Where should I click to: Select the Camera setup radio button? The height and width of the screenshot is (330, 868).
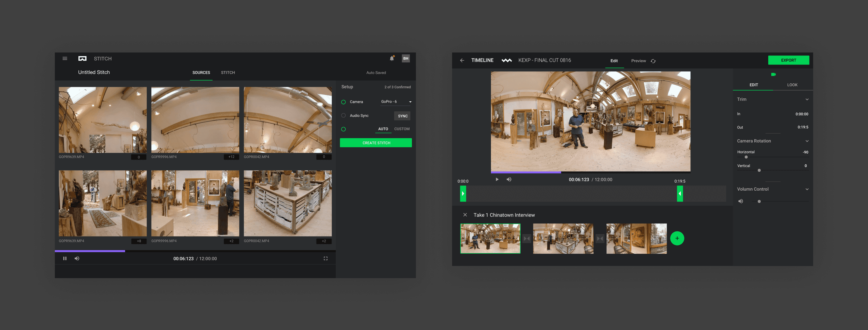[344, 102]
